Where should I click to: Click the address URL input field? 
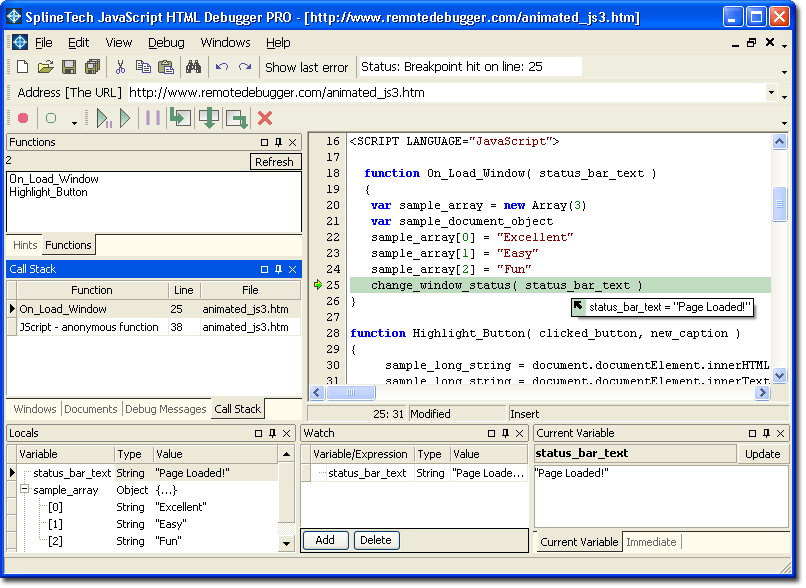(x=445, y=93)
